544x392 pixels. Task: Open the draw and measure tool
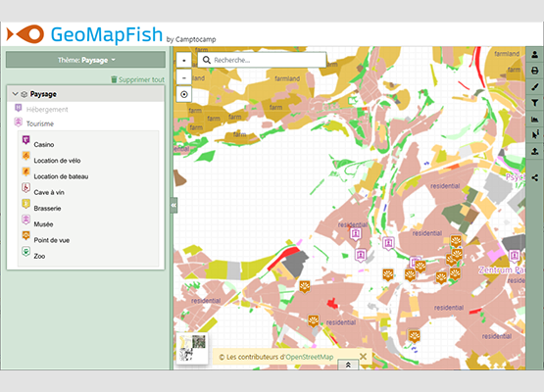click(x=534, y=86)
